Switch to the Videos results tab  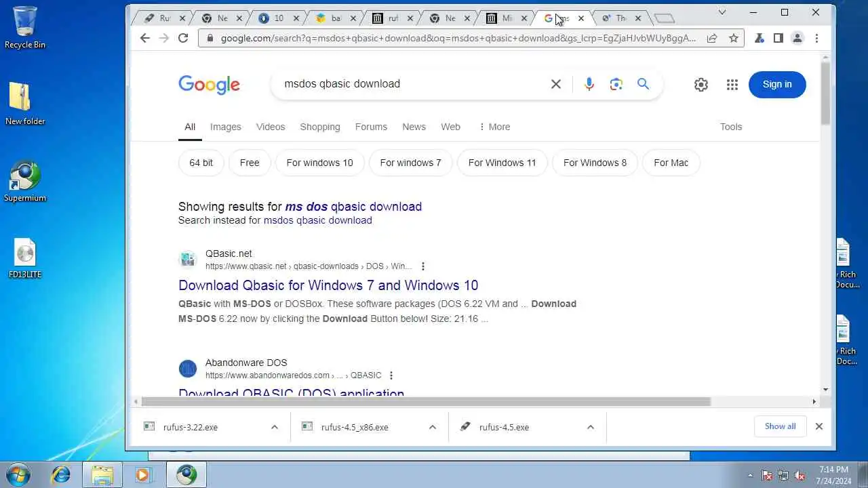tap(271, 127)
